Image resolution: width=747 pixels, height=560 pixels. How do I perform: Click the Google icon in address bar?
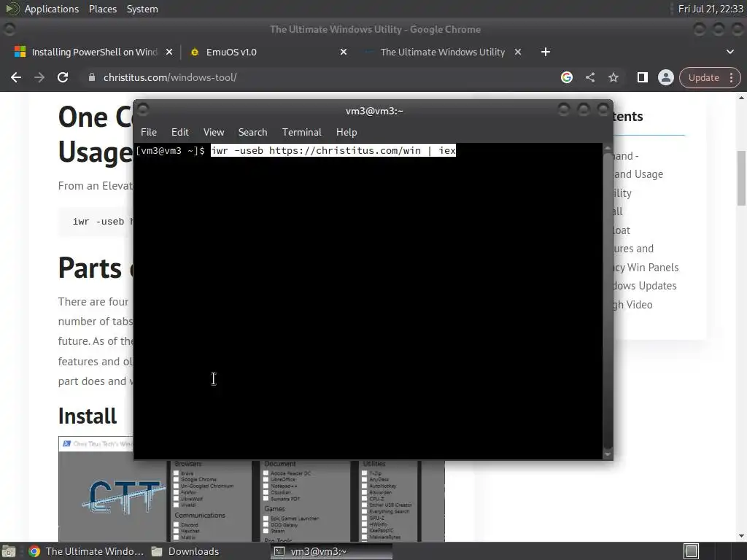566,77
